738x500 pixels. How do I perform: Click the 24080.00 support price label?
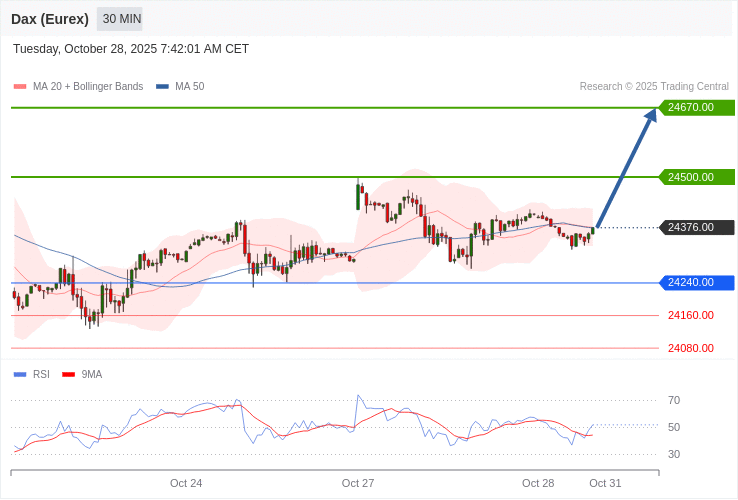(x=691, y=348)
